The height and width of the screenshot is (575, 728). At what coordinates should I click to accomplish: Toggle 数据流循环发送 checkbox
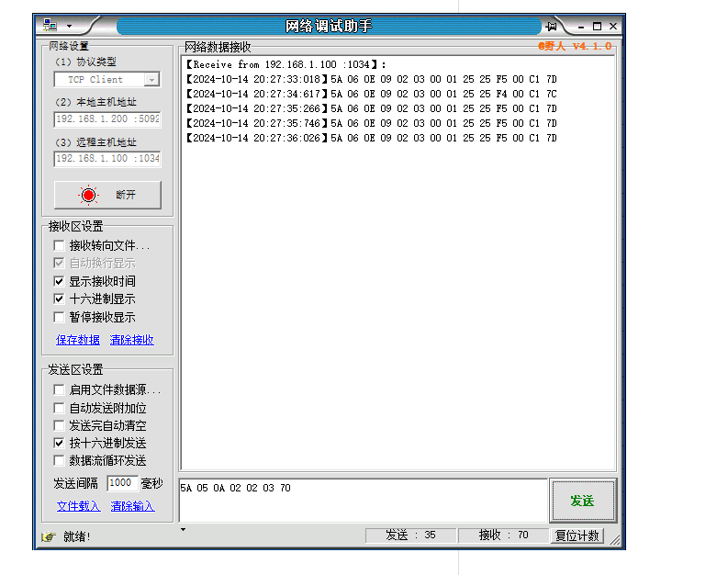coord(60,460)
